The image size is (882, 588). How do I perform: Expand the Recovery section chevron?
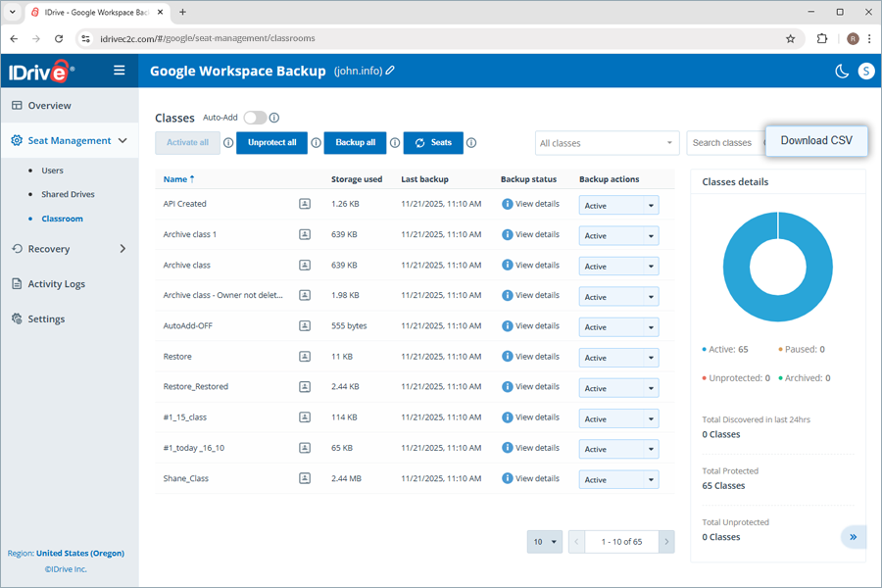coord(122,248)
